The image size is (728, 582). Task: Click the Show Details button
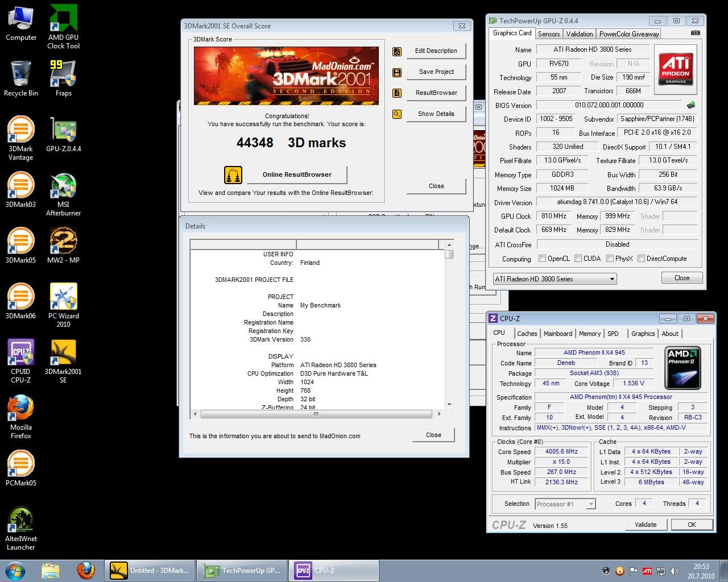tap(436, 114)
